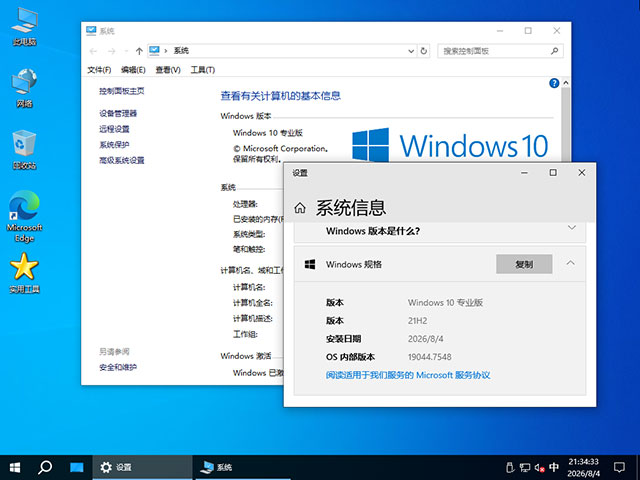Click forward arrow in 系统 window
The width and height of the screenshot is (640, 480).
pos(111,51)
